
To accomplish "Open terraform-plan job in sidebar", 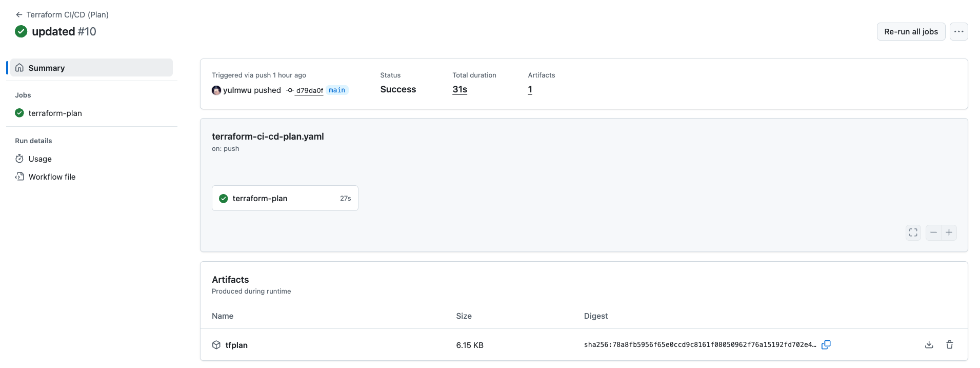I will pyautogui.click(x=55, y=113).
